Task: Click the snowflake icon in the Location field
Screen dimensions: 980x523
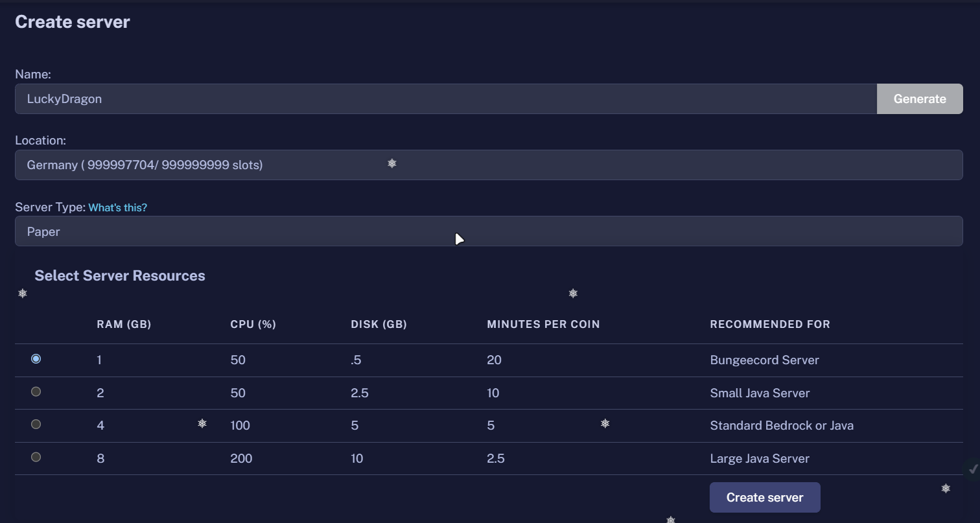Action: click(x=391, y=165)
